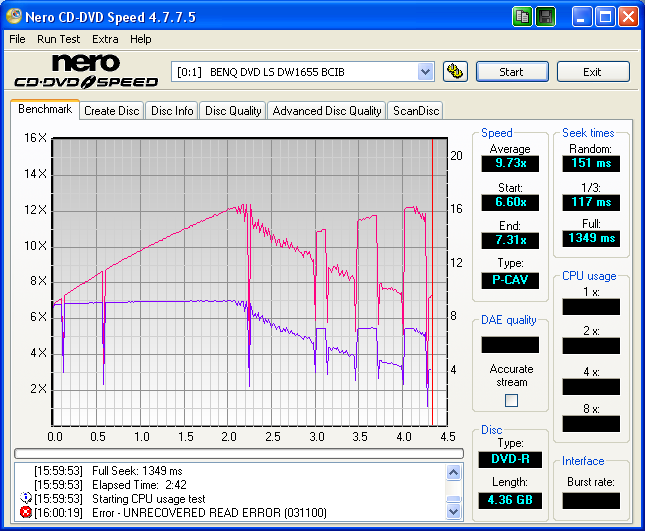Image resolution: width=645 pixels, height=531 pixels.
Task: Open the Help menu
Action: point(141,39)
